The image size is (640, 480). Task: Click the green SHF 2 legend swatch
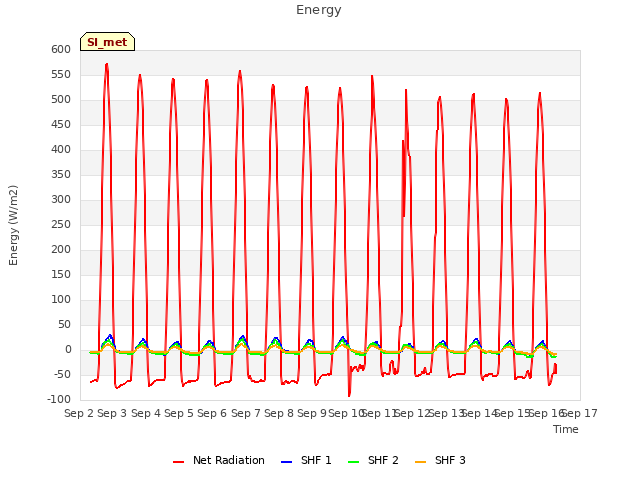(353, 462)
